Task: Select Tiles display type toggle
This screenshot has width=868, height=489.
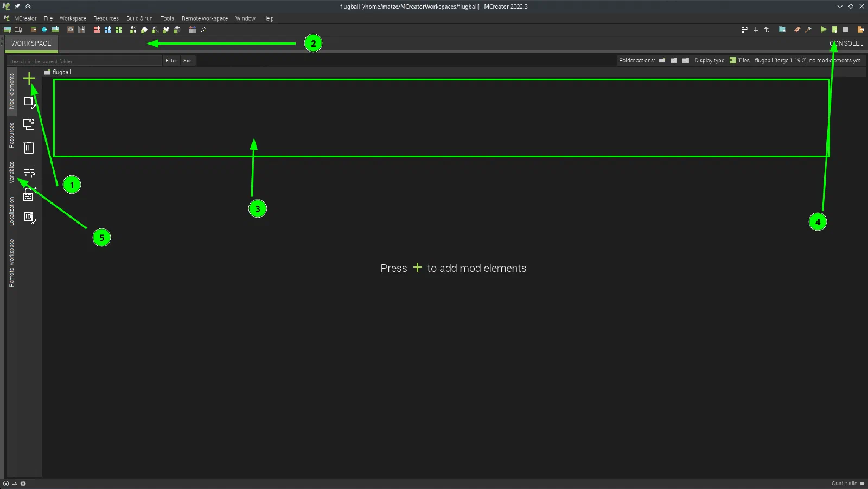Action: [739, 60]
